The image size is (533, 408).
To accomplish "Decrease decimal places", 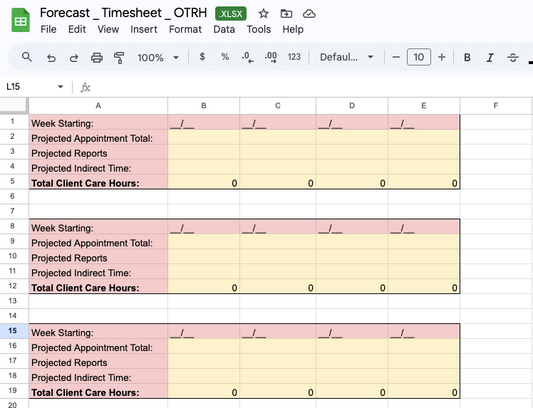I will (x=247, y=57).
